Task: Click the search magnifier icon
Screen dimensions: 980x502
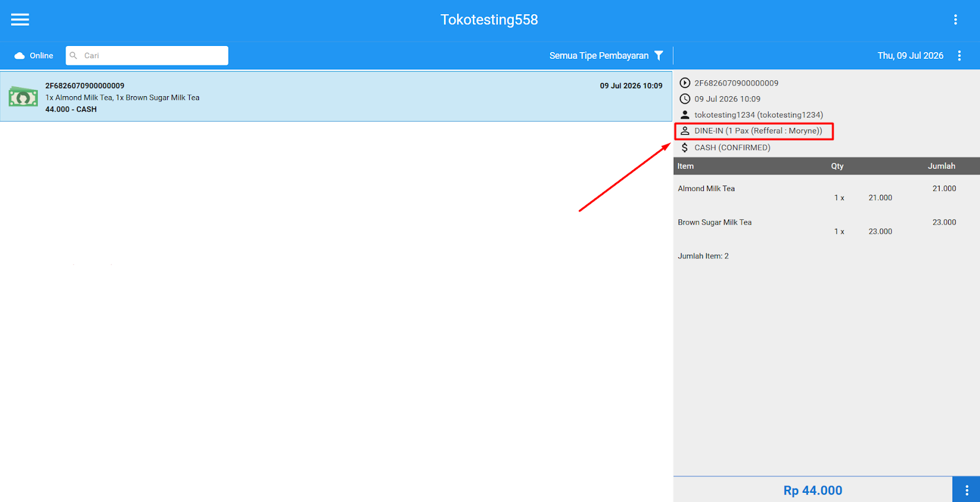Action: click(73, 56)
